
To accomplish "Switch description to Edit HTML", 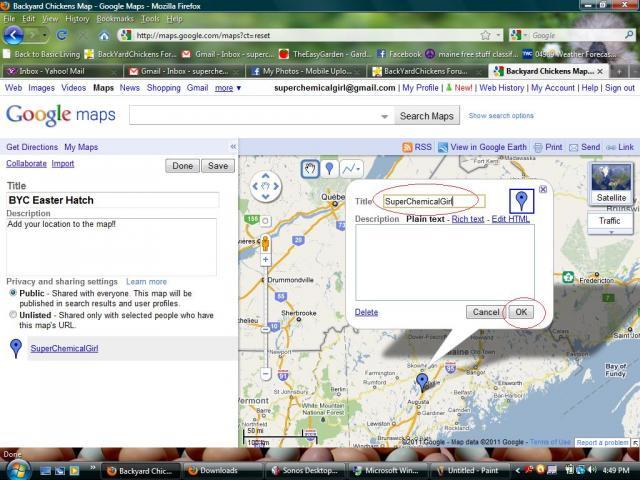I will [511, 219].
